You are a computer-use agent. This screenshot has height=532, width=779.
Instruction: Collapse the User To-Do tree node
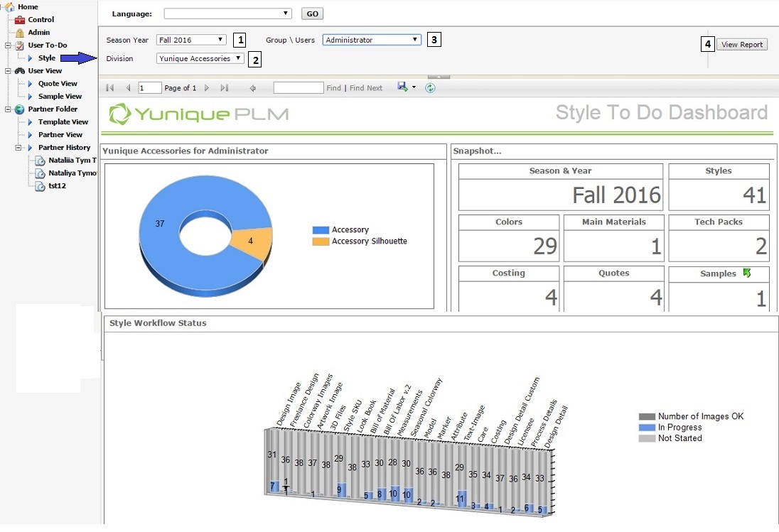click(8, 45)
